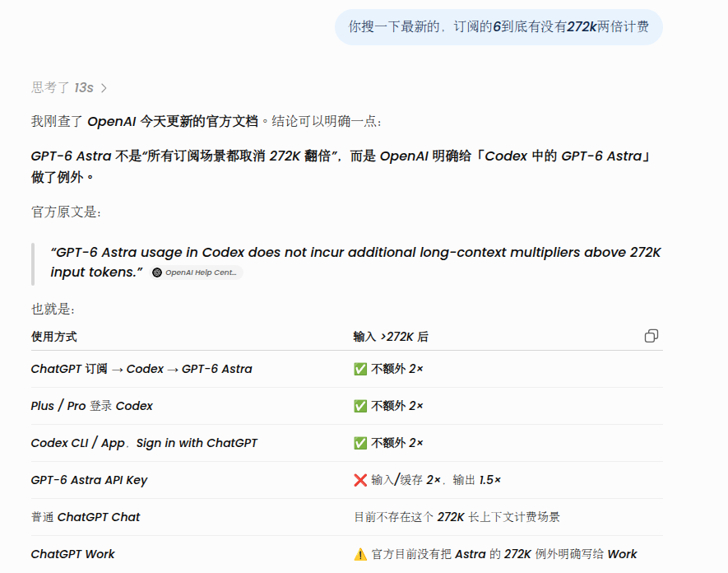The height and width of the screenshot is (573, 728).
Task: Click the chevron next to 13s
Action: [x=104, y=88]
